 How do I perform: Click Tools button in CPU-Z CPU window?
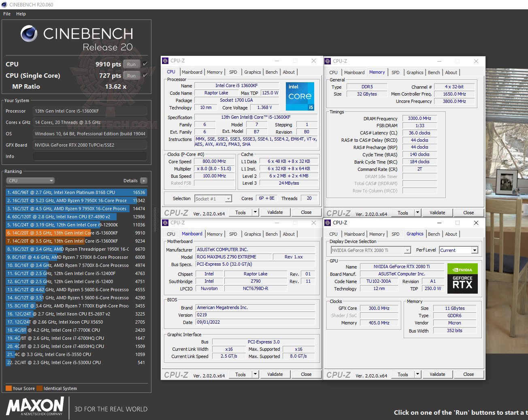(241, 212)
